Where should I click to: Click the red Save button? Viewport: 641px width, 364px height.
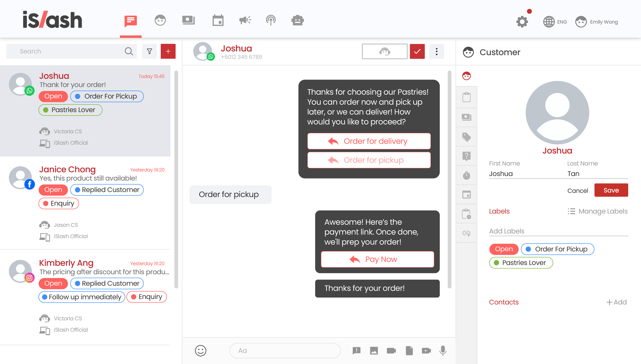coord(611,190)
